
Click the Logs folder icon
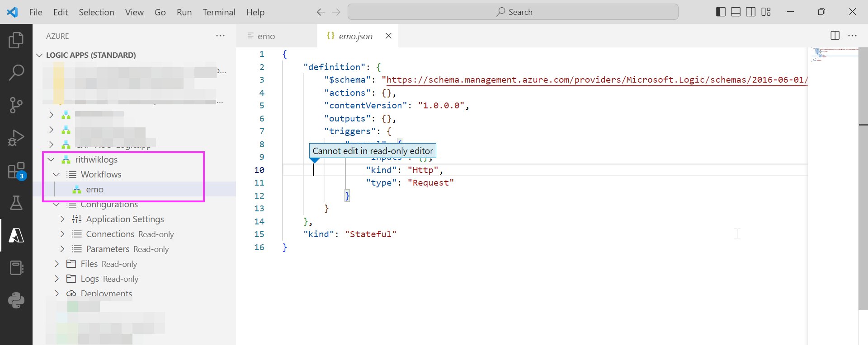[71, 279]
